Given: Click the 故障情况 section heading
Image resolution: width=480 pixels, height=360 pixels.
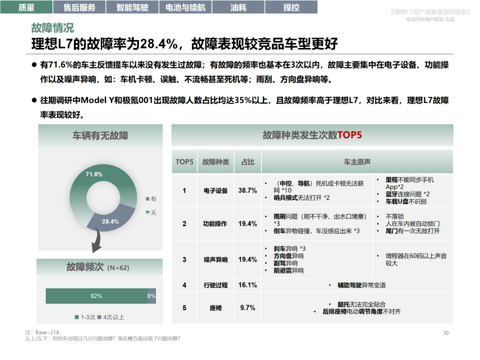Looking at the screenshot, I should click(52, 28).
